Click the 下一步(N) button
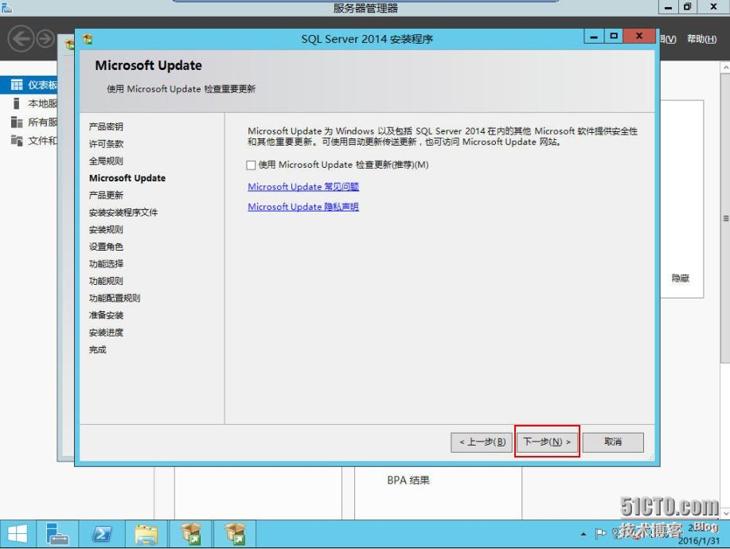The width and height of the screenshot is (730, 549). coord(547,441)
